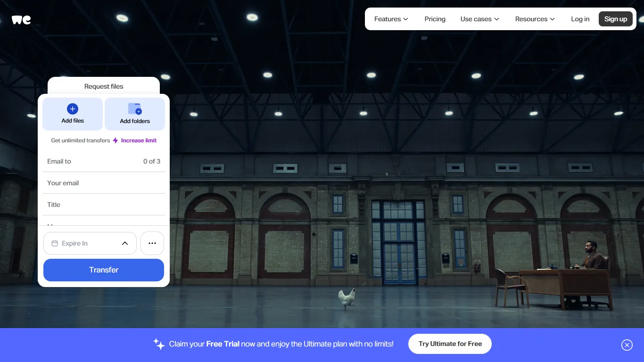Click the WeTransfer logo
This screenshot has height=362, width=644.
[x=21, y=20]
